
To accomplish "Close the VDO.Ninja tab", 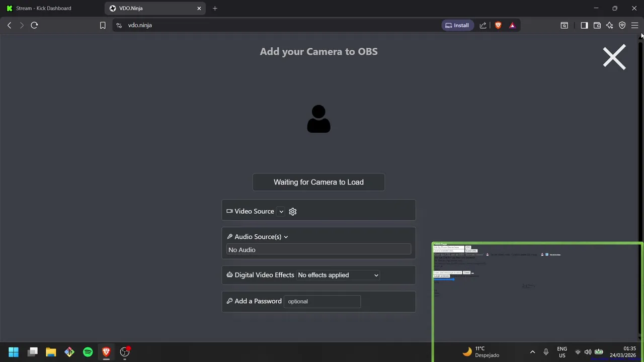I will [x=199, y=9].
